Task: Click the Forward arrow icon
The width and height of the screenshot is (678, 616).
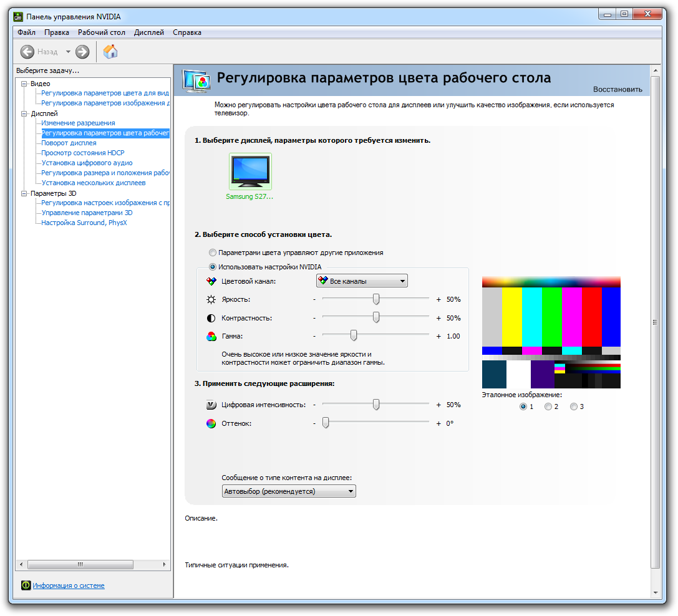Action: [x=82, y=52]
